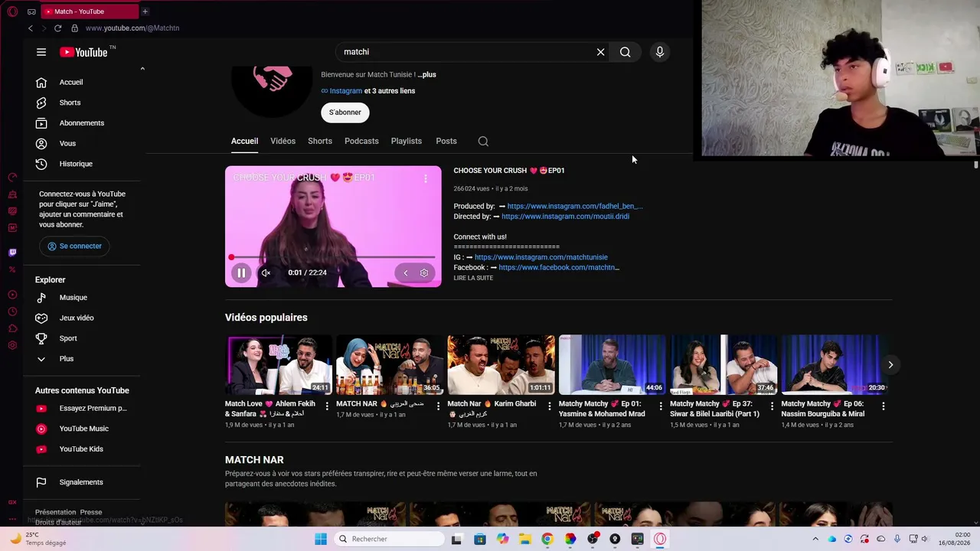Open Opera sidebar settings gear
The width and height of the screenshot is (980, 551).
click(x=12, y=345)
